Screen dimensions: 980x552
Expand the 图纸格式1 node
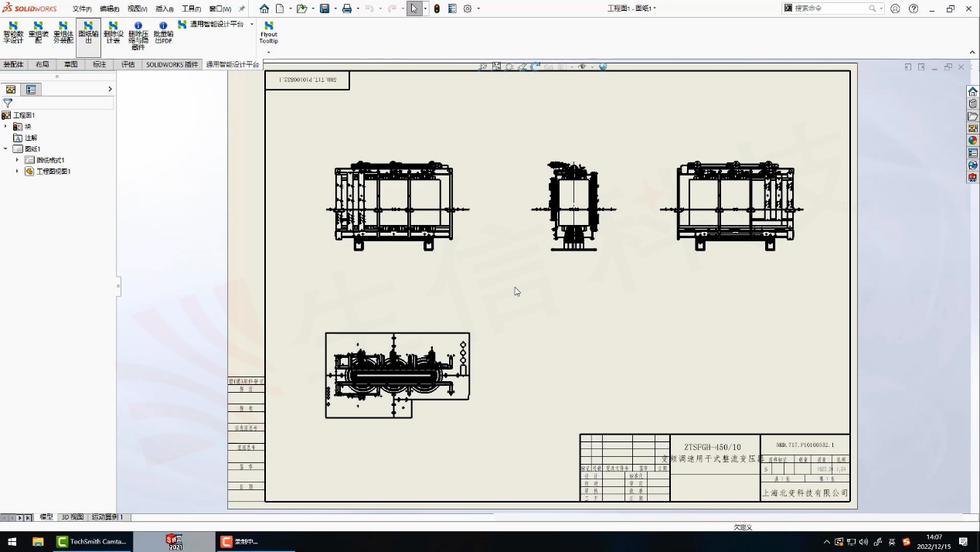[17, 160]
